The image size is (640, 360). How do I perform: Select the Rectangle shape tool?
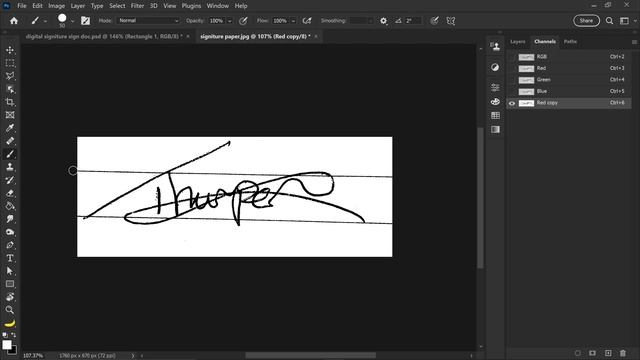[10, 284]
